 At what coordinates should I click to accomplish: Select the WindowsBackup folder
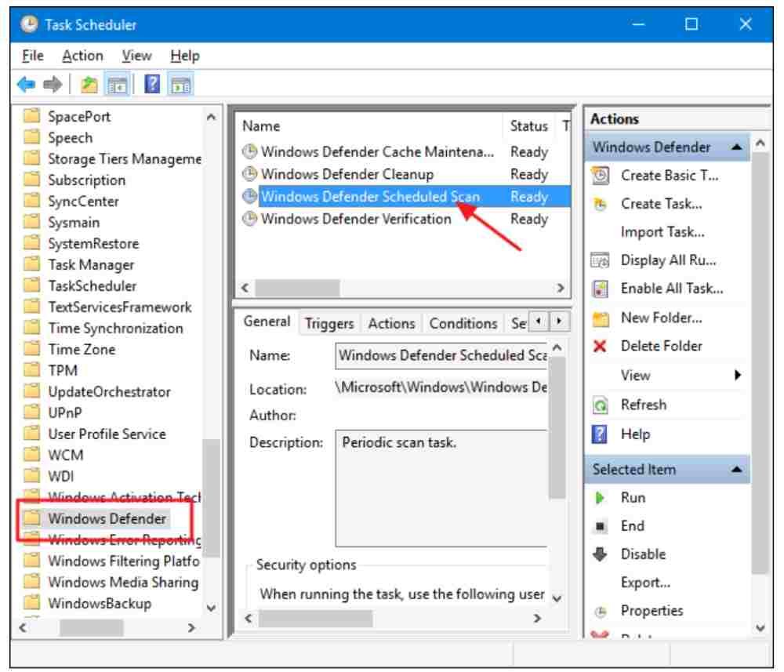pos(100,604)
